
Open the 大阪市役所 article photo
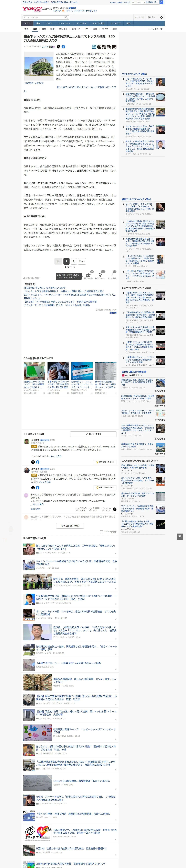pyautogui.click(x=39, y=66)
